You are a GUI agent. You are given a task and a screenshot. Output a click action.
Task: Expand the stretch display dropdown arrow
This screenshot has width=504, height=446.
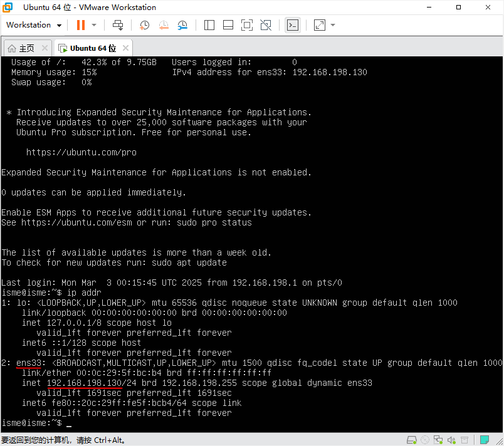(x=333, y=25)
